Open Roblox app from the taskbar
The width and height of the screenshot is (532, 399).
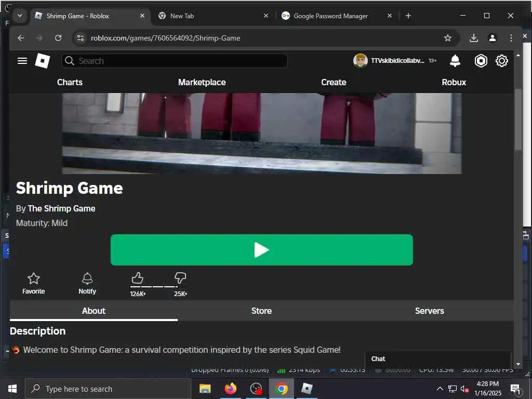[x=307, y=389]
